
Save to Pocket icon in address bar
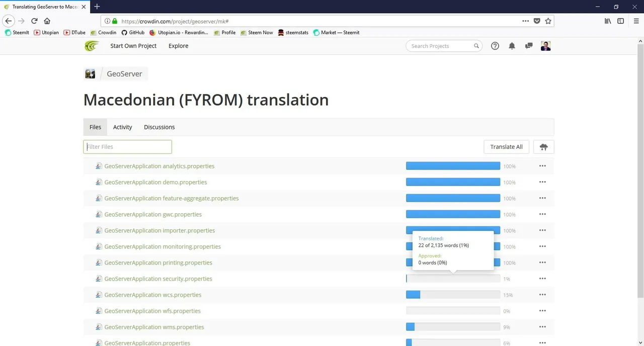(x=537, y=21)
